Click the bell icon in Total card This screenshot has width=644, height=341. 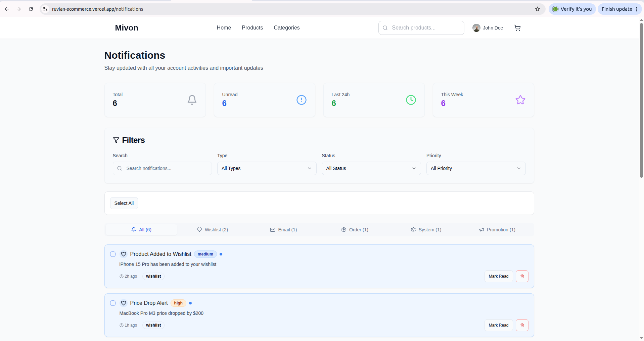(192, 100)
